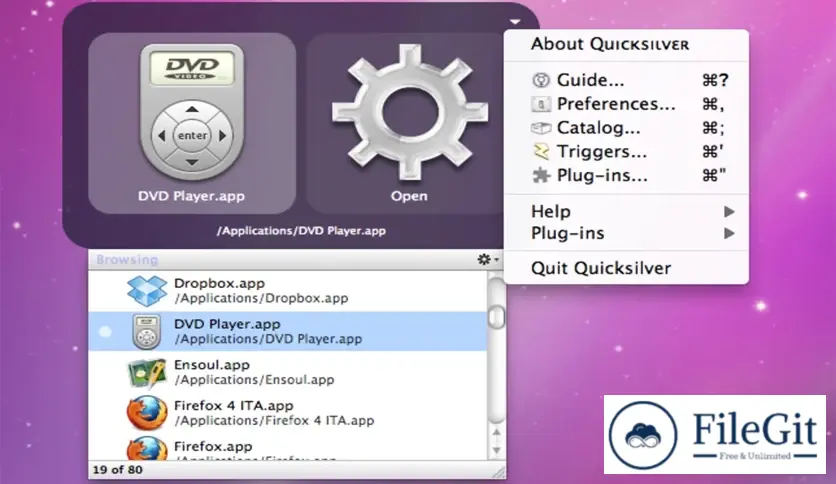Open the Help submenu item
Screen dimensions: 836x484
[x=626, y=212]
